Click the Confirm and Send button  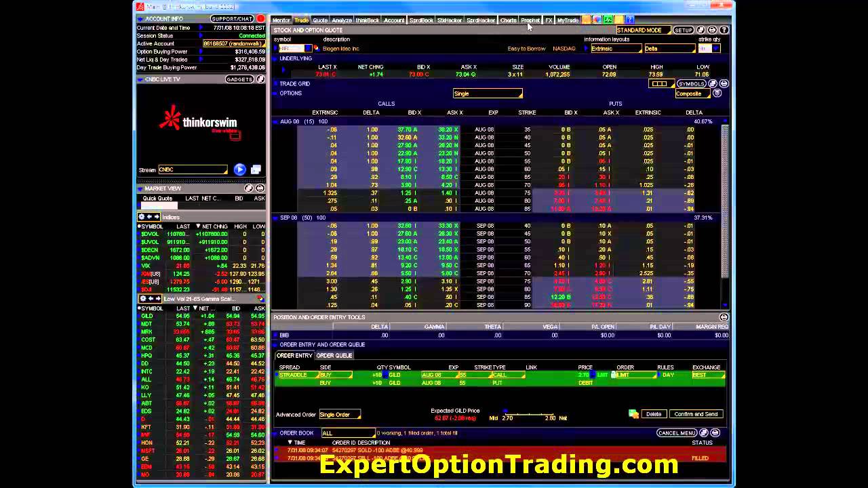point(696,414)
